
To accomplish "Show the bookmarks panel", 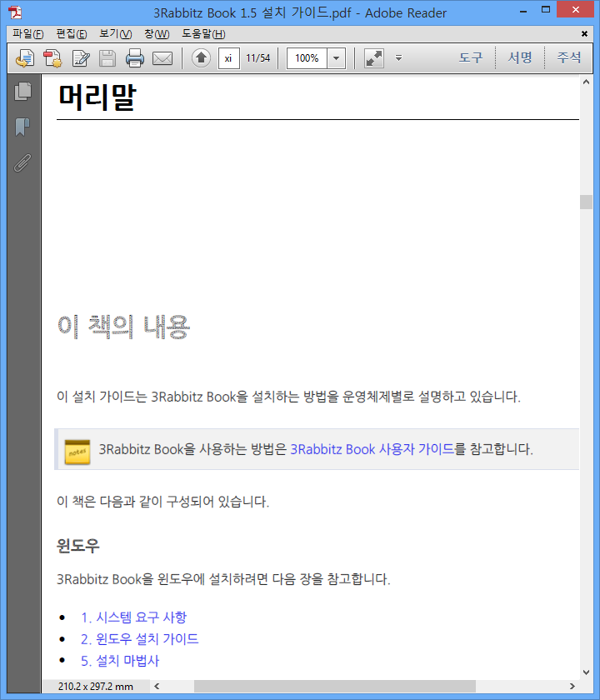I will click(x=22, y=127).
